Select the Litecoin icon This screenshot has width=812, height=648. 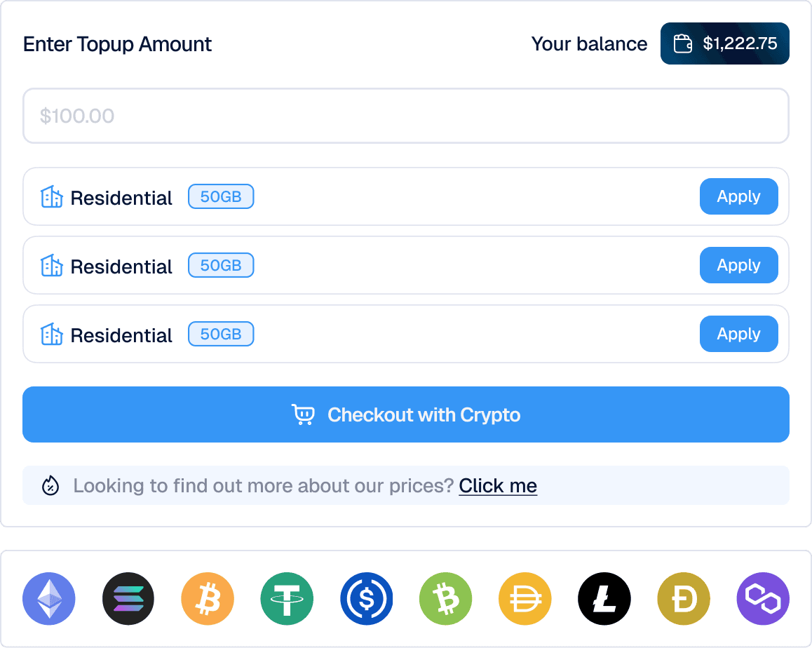604,598
